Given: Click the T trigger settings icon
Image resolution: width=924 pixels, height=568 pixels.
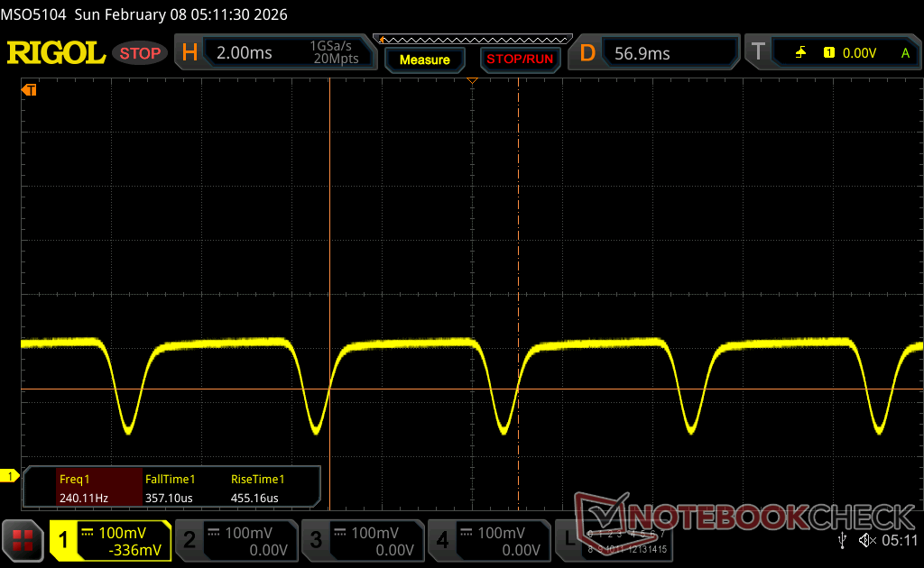Looking at the screenshot, I should (x=758, y=53).
